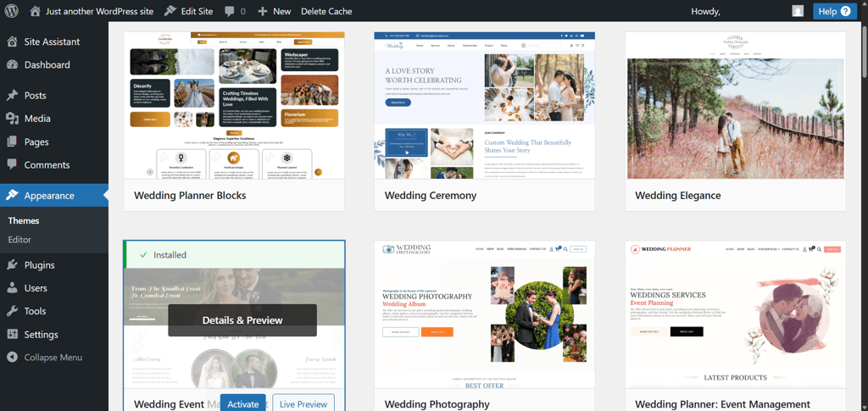The height and width of the screenshot is (411, 868).
Task: Open the Help dropdown button
Action: 835,11
